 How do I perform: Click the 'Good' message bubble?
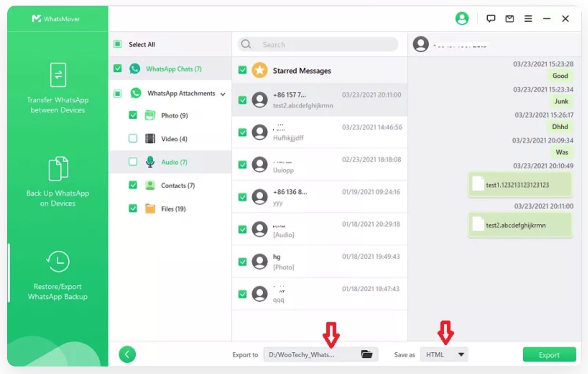click(x=560, y=76)
